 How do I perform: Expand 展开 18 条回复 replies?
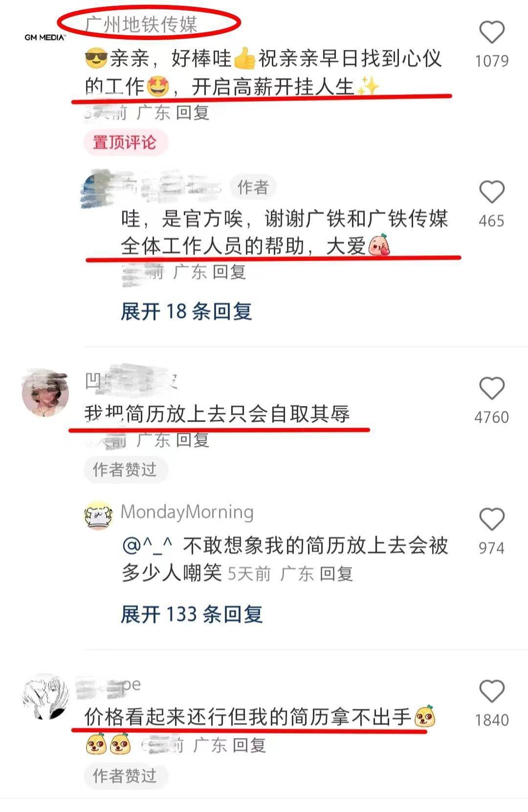186,311
